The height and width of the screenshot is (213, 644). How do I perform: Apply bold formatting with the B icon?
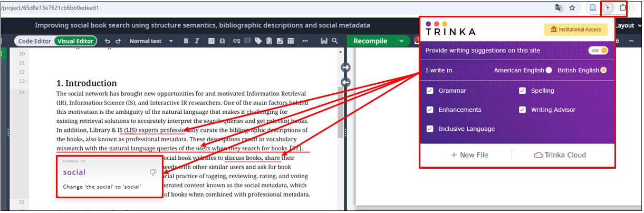186,41
